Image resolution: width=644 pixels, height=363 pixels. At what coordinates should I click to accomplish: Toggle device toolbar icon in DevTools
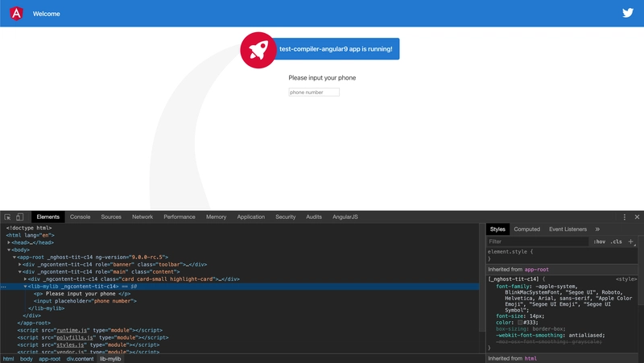(19, 217)
